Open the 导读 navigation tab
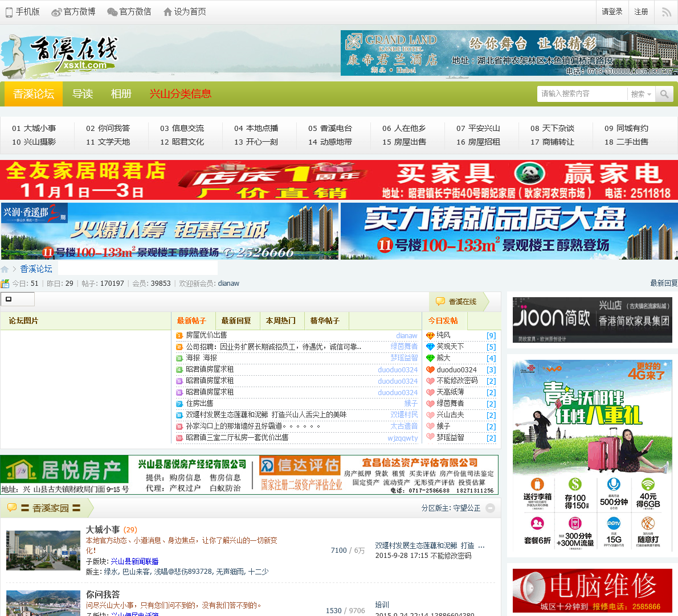Screen dimensions: 678x616 pos(83,94)
